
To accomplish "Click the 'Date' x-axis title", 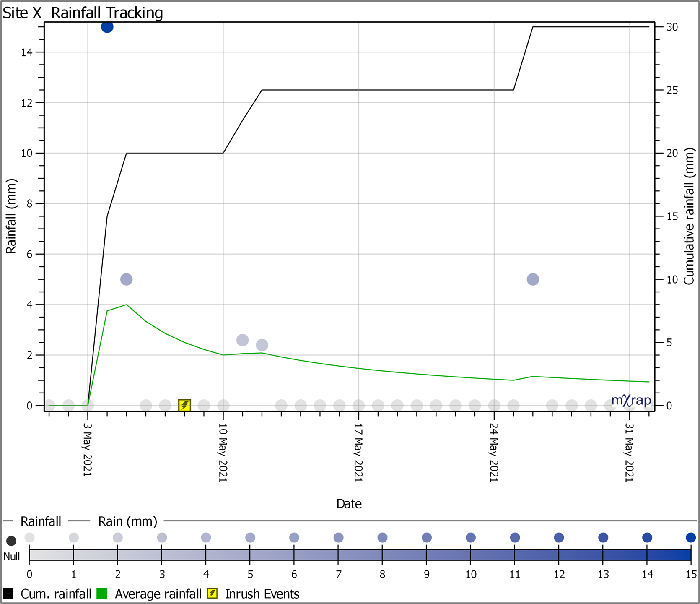I will point(349,504).
